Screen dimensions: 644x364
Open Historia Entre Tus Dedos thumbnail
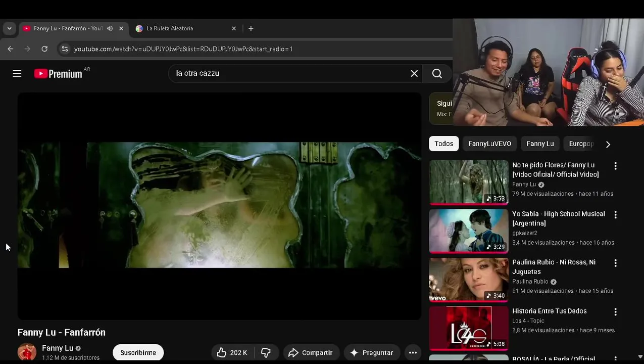469,328
